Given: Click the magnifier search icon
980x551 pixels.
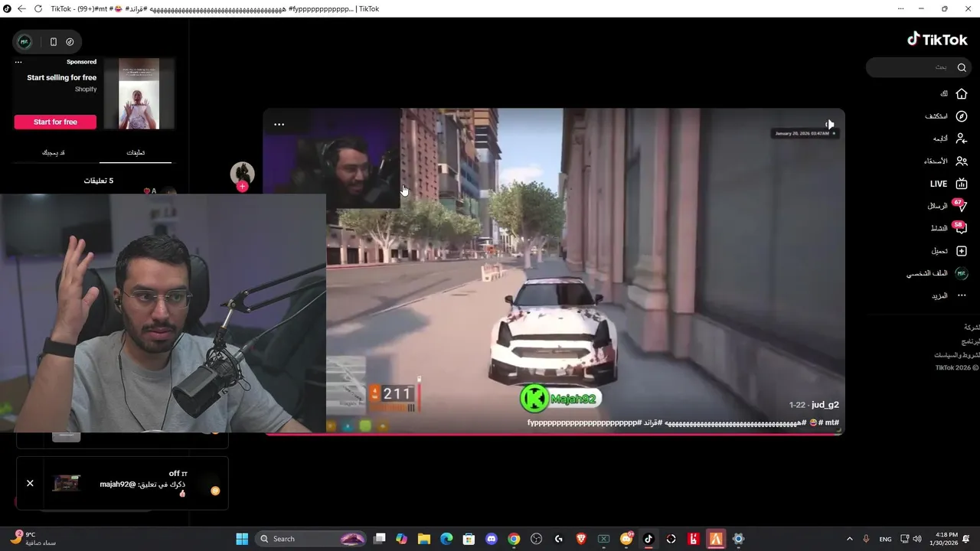Looking at the screenshot, I should [x=962, y=67].
